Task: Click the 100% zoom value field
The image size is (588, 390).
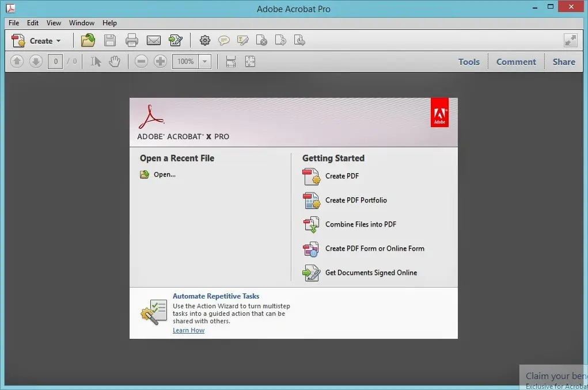Action: coord(185,62)
